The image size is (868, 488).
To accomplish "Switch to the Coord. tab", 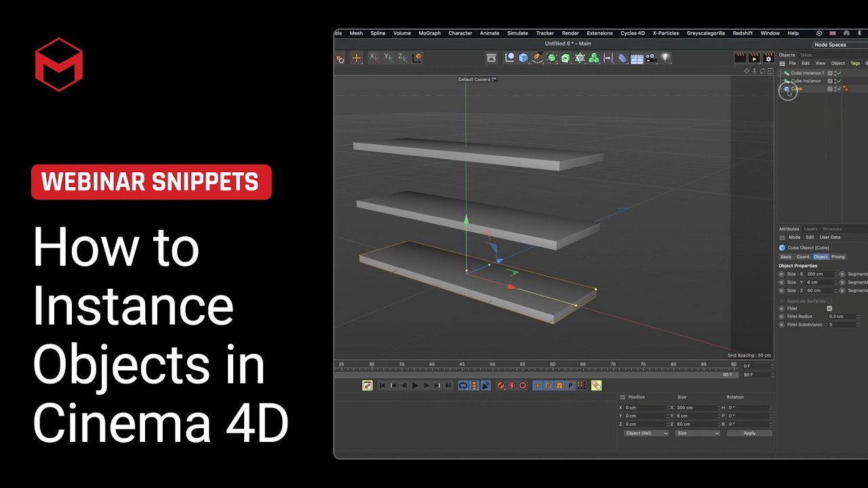I will (803, 257).
